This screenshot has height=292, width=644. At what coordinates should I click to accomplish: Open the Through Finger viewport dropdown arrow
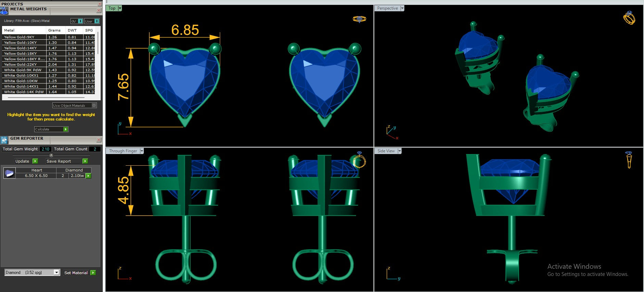point(142,151)
